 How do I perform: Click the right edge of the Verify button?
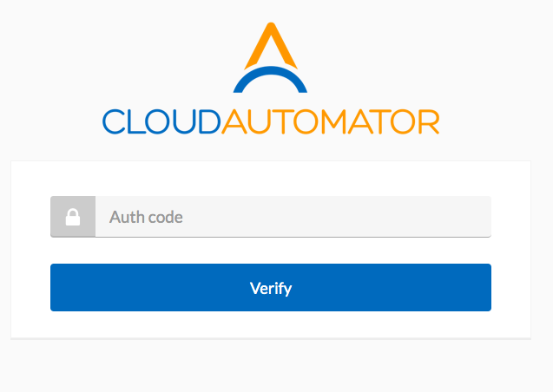[x=485, y=287]
